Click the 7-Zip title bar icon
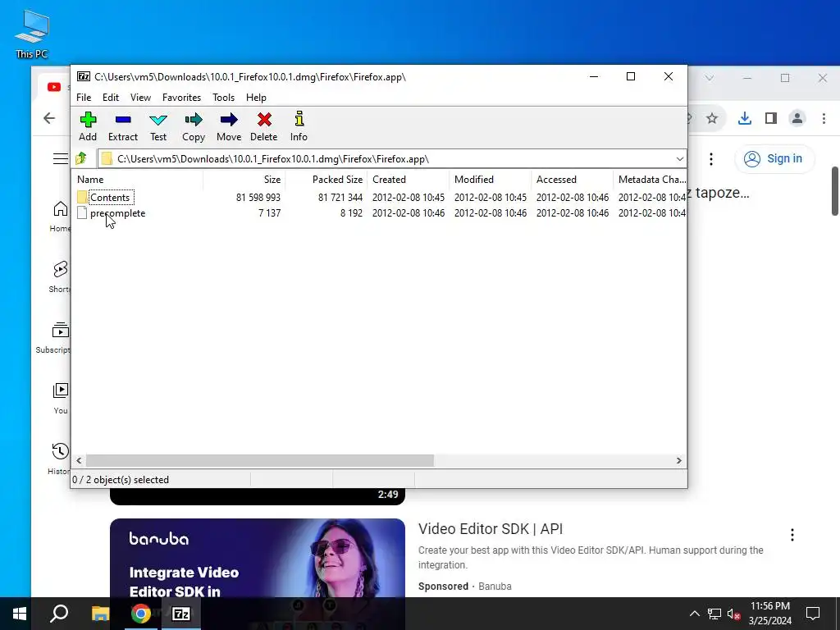 (84, 76)
